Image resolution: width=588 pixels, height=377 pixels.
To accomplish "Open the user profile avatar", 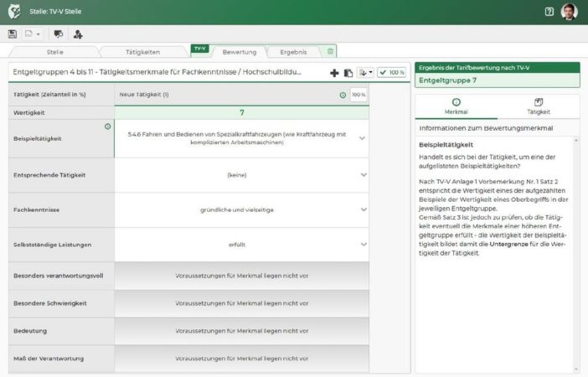I will pyautogui.click(x=570, y=12).
